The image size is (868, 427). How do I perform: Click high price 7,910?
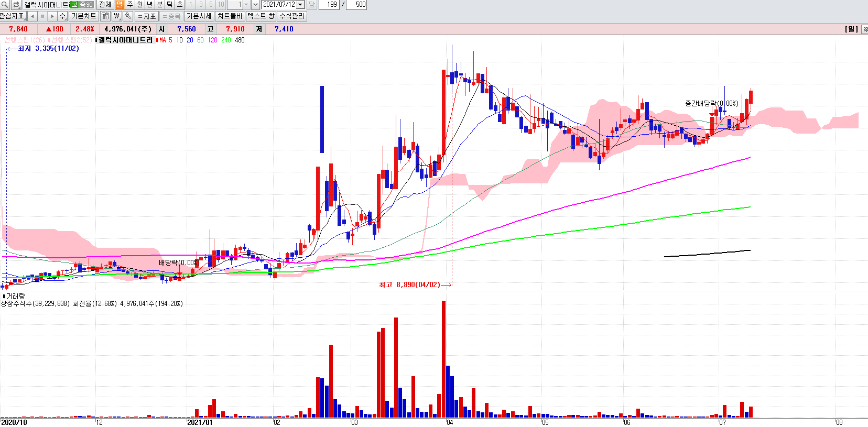pyautogui.click(x=235, y=29)
